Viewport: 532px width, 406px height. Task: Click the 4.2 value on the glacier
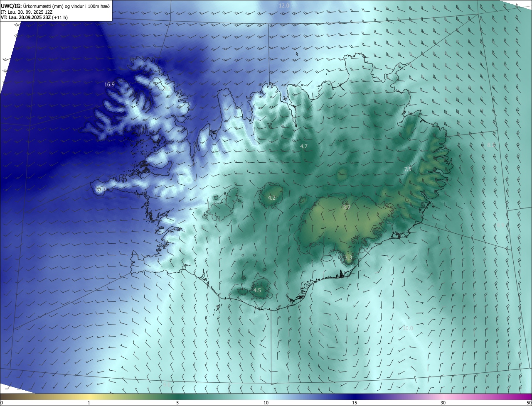point(272,198)
